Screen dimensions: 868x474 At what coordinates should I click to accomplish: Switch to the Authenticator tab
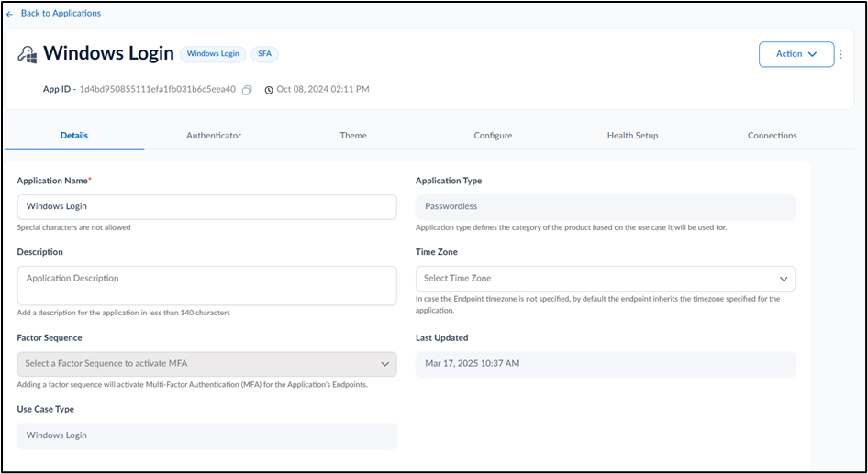pos(214,135)
